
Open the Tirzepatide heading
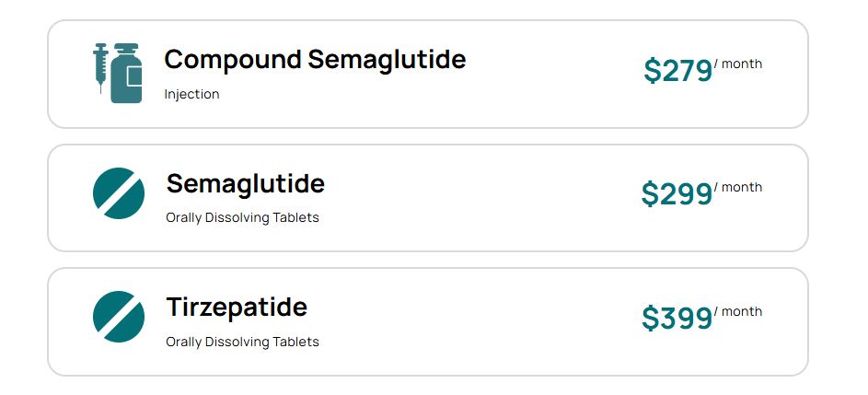tap(237, 307)
